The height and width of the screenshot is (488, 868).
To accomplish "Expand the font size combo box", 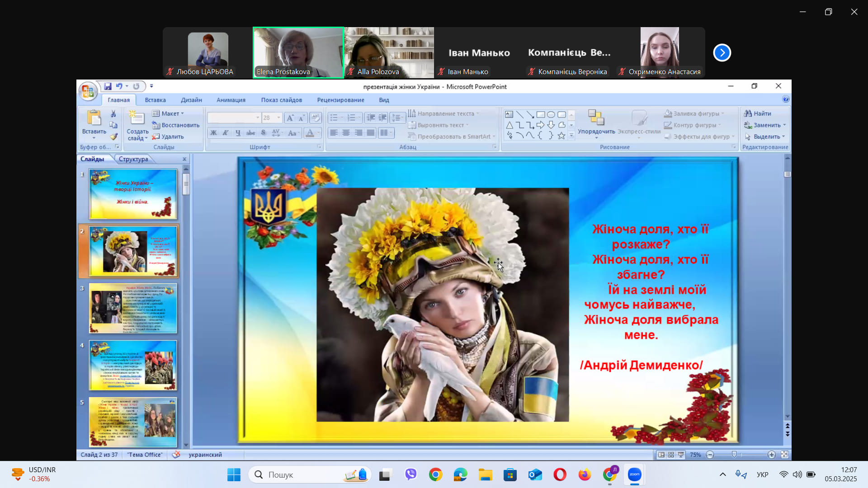I will pos(278,118).
